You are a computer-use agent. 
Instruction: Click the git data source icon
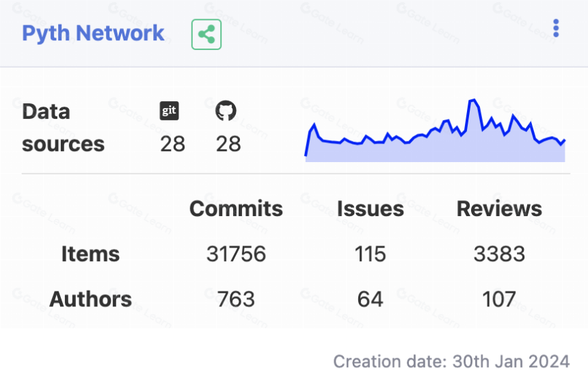click(169, 111)
